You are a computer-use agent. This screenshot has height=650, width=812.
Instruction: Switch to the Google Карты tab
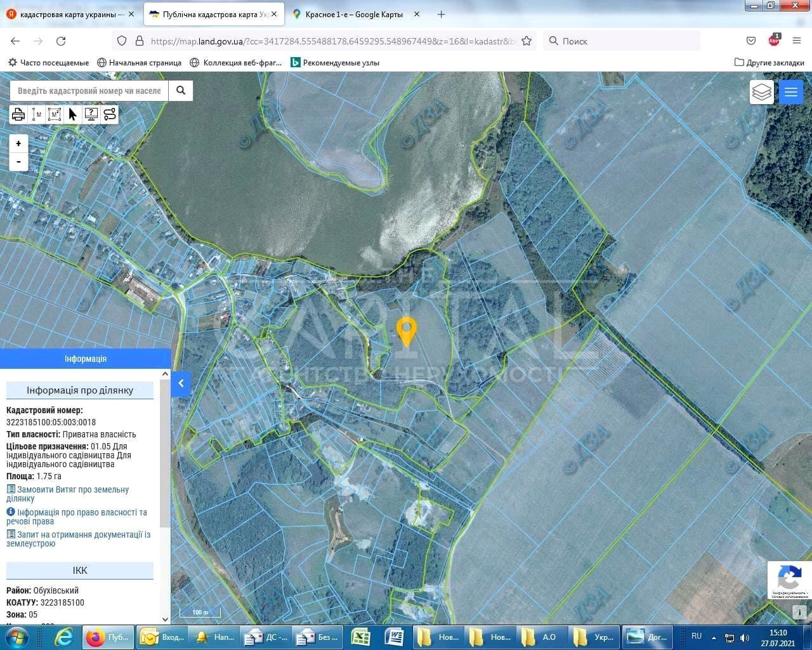point(353,14)
